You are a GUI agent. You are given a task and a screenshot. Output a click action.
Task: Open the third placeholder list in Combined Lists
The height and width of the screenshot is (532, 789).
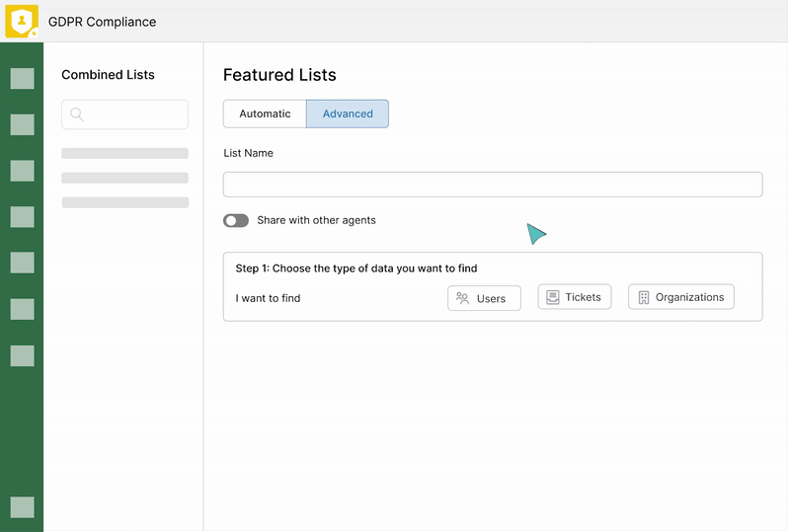pyautogui.click(x=124, y=202)
